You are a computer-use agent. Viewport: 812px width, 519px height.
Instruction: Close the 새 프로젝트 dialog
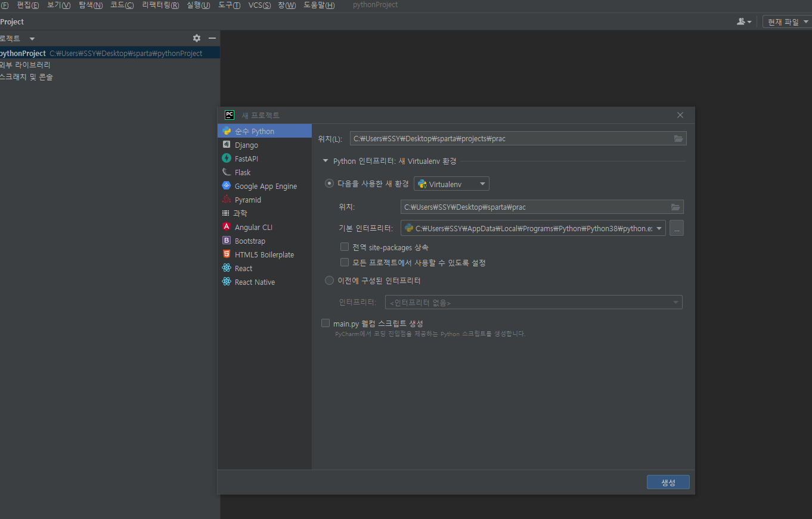(x=680, y=115)
